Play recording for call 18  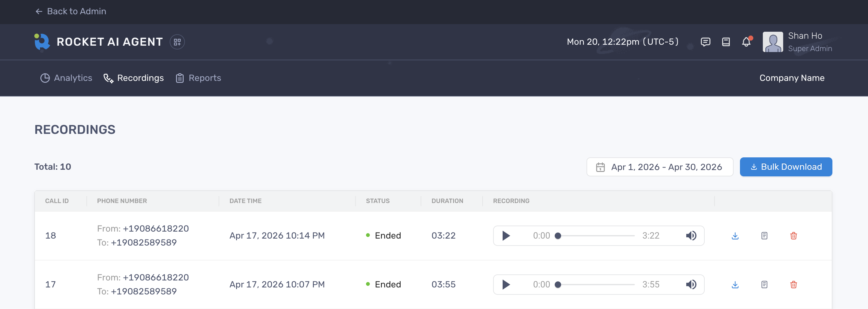506,236
